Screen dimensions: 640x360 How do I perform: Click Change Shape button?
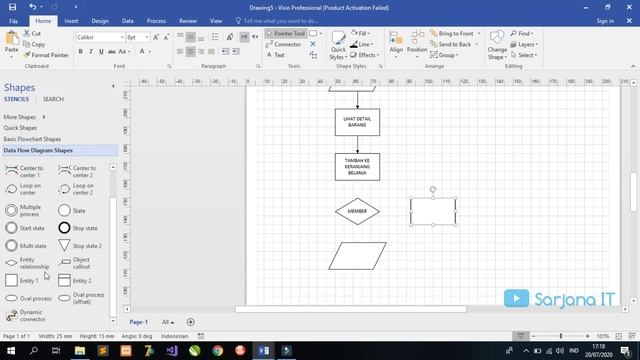click(497, 45)
